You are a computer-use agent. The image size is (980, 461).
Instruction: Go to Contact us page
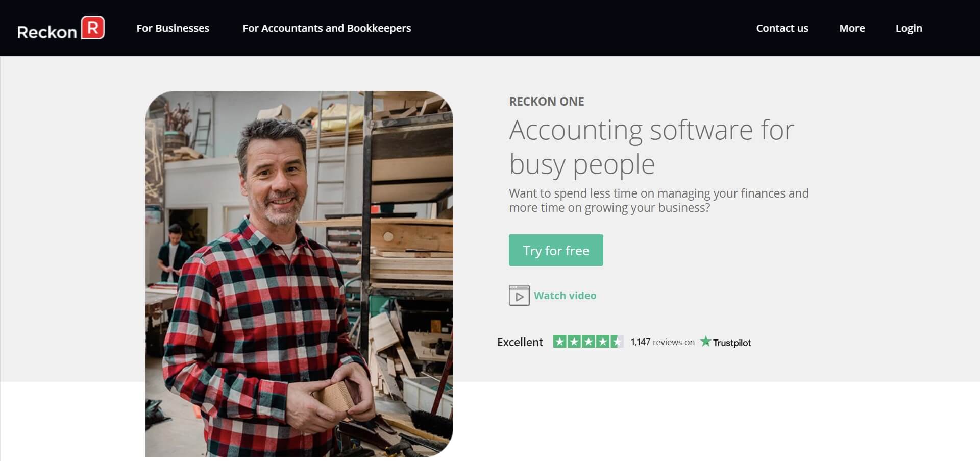(x=782, y=28)
